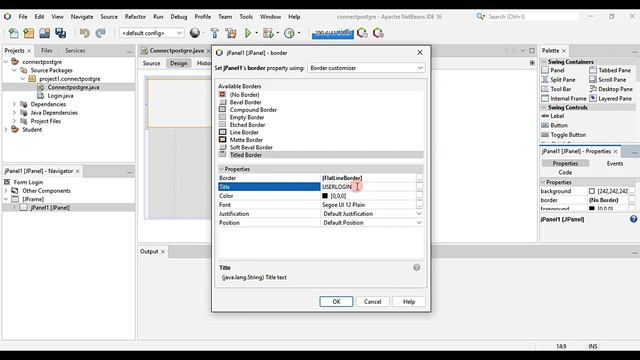Click the black color swatch in Color row
640x360 pixels.
tap(325, 196)
